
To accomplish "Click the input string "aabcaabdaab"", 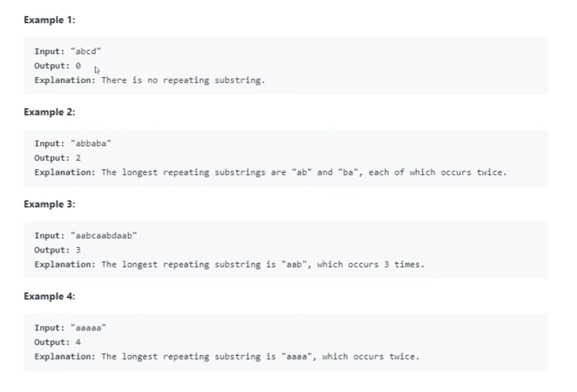I will pyautogui.click(x=103, y=236).
